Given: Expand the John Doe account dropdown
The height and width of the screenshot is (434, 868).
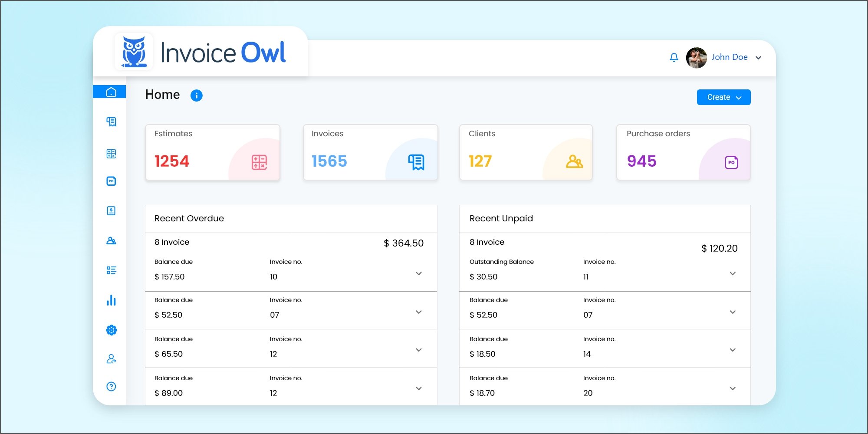Looking at the screenshot, I should [x=758, y=58].
